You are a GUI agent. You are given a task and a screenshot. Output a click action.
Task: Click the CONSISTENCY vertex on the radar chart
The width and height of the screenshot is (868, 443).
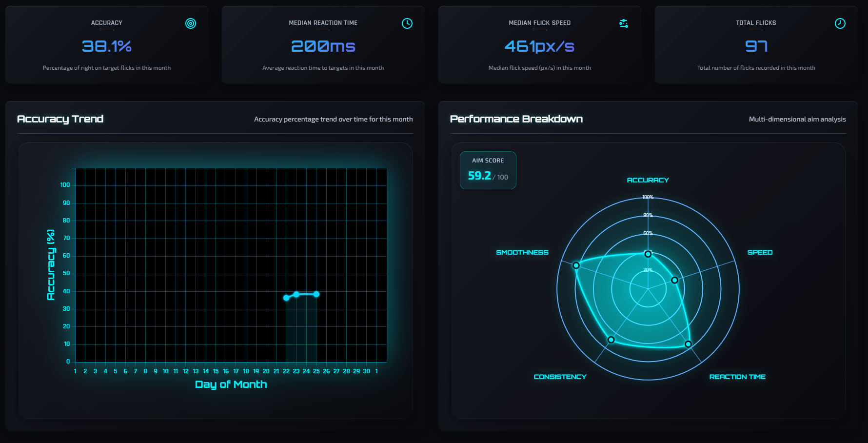coord(611,339)
